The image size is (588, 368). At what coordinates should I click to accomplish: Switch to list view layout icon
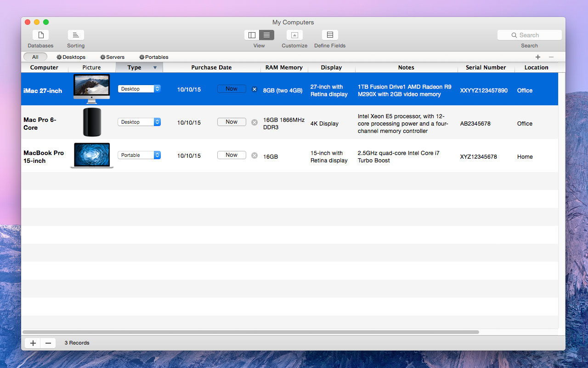click(x=267, y=35)
